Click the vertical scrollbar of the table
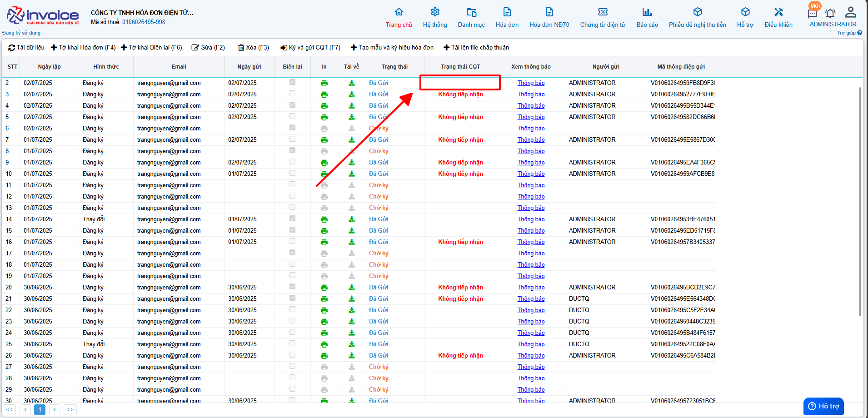Screen dimensions: 868x418 860,202
